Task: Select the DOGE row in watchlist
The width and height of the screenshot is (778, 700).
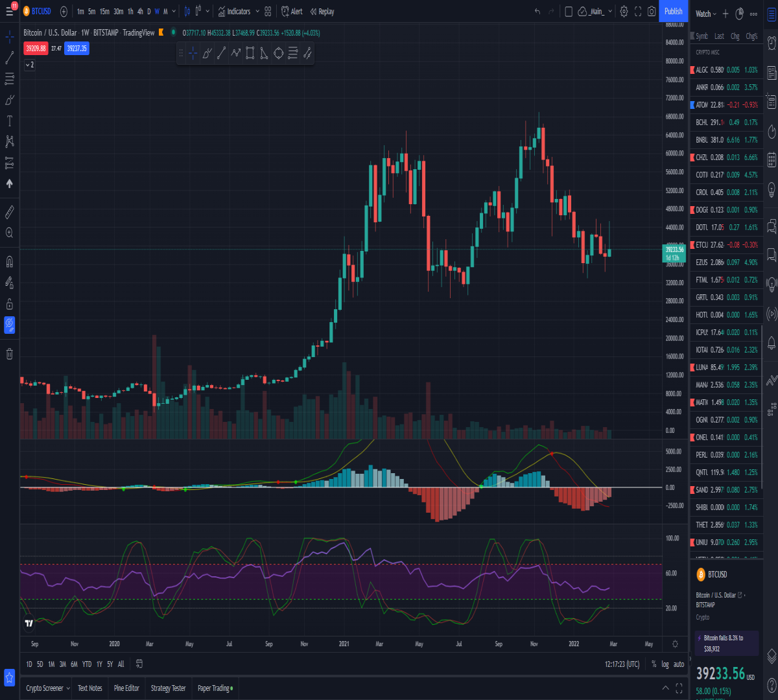Action: (x=726, y=210)
